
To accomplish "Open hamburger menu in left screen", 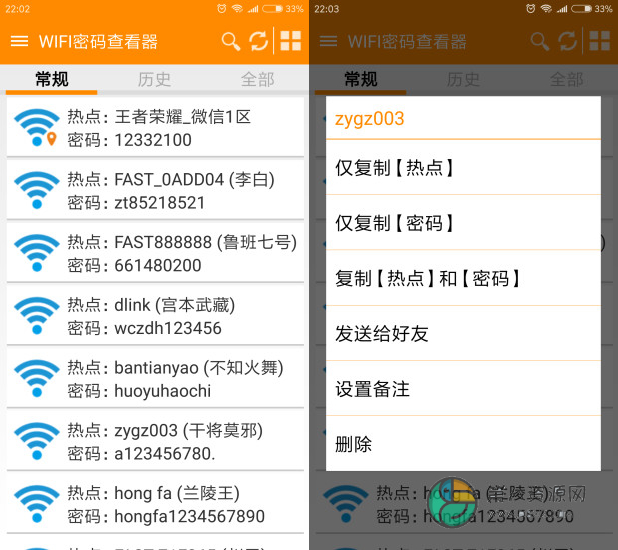I will point(19,41).
